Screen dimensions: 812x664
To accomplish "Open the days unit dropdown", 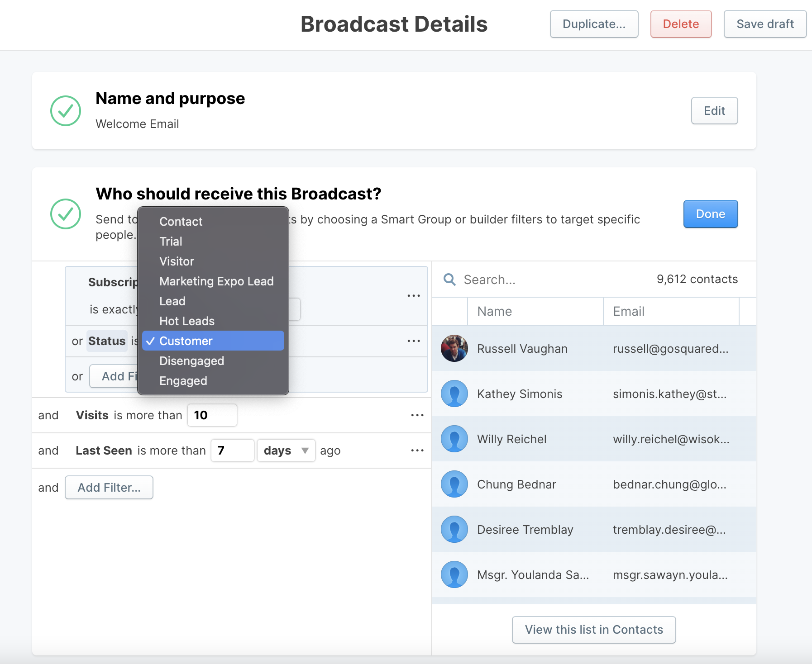I will point(286,451).
